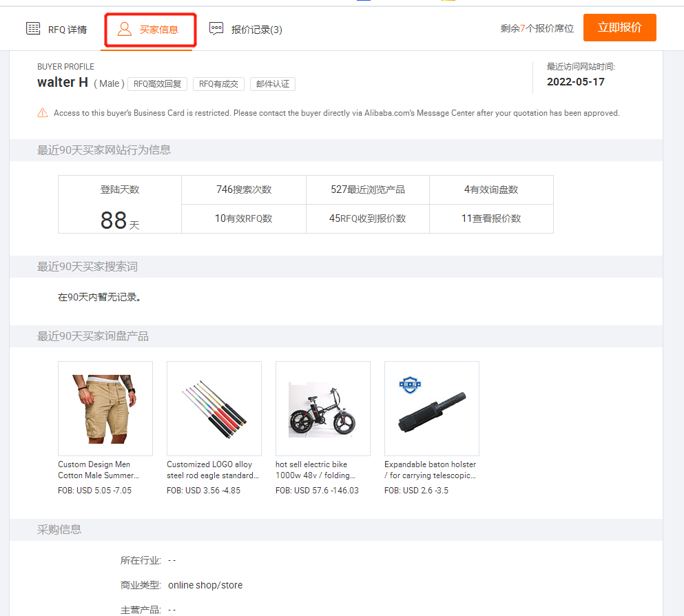Click the 立即报价 orange button
Image resolution: width=684 pixels, height=616 pixels.
pos(619,28)
